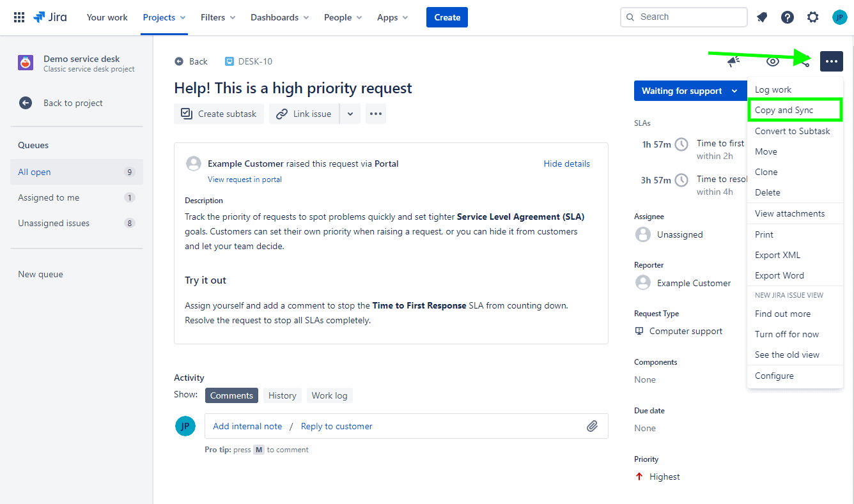Switch activity filter to History
This screenshot has width=854, height=504.
[282, 395]
